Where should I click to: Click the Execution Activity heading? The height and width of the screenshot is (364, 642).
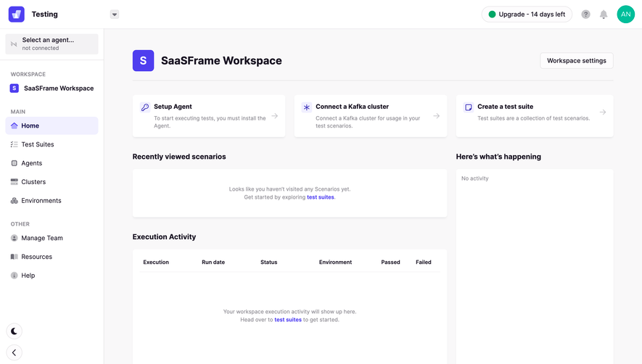tap(164, 236)
